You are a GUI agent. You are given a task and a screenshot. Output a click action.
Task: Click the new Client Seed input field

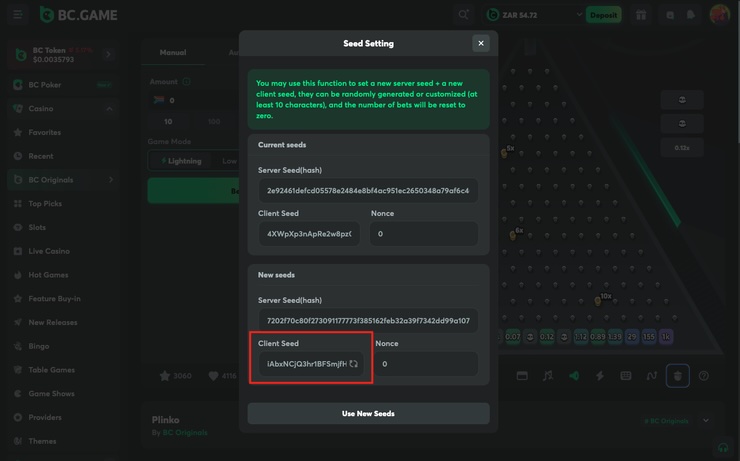pyautogui.click(x=305, y=364)
